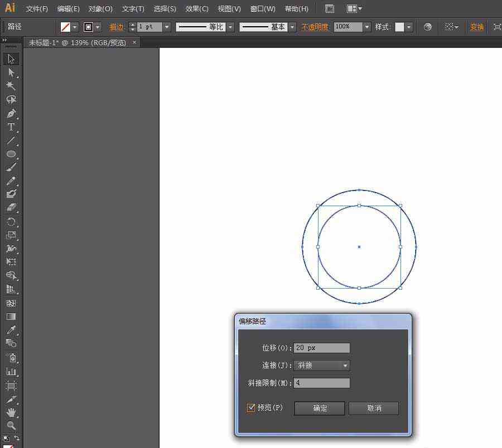502x448 pixels.
Task: Open the 窗口(W) menu
Action: (x=263, y=9)
